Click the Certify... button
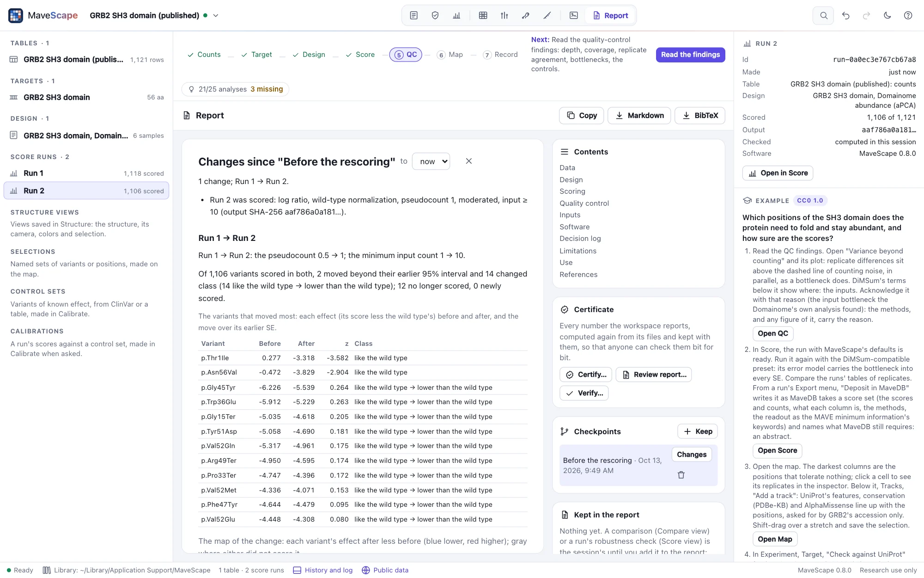Screen dimensions: 924x578 (586, 375)
